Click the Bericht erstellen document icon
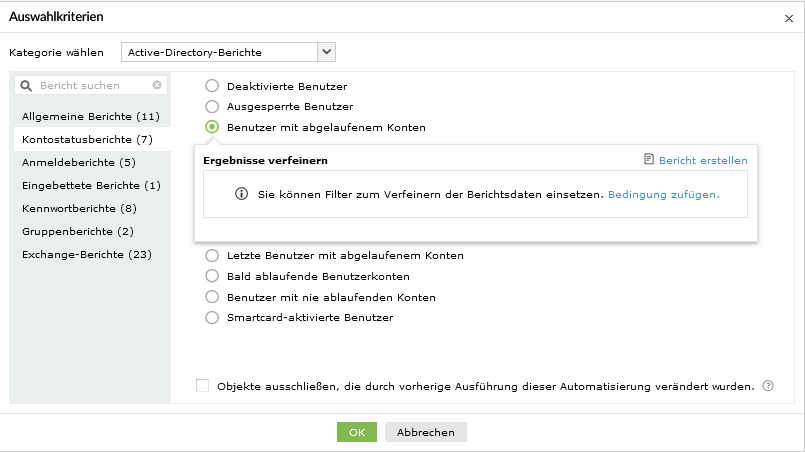The height and width of the screenshot is (452, 805). (x=649, y=159)
